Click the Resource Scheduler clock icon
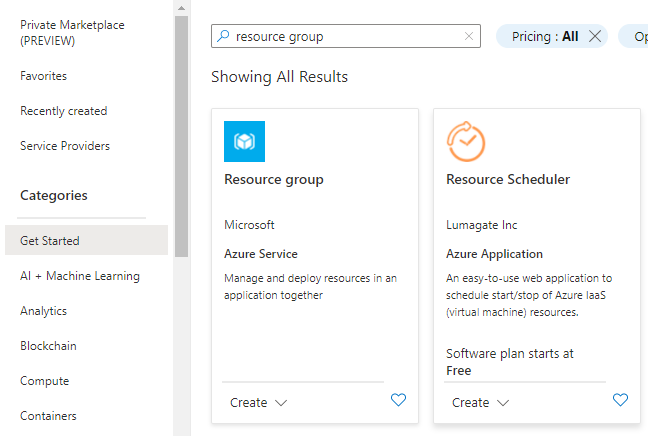Screen dimensions: 648x436 tap(466, 141)
